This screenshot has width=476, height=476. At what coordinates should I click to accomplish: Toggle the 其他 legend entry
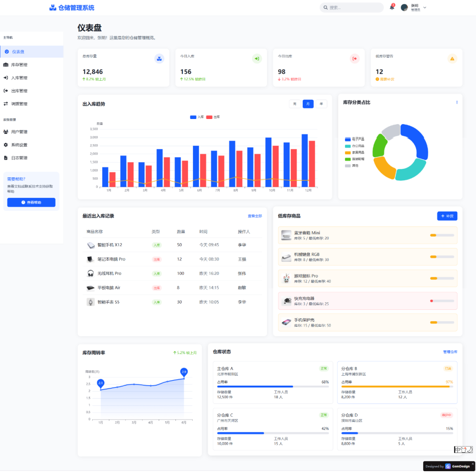pos(352,166)
